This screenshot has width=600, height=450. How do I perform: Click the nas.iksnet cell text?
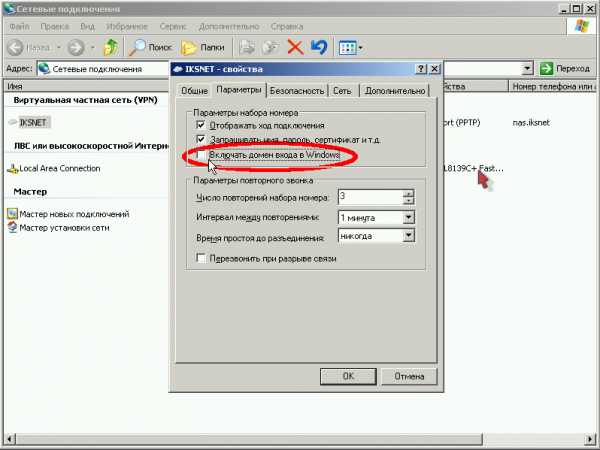click(x=531, y=123)
